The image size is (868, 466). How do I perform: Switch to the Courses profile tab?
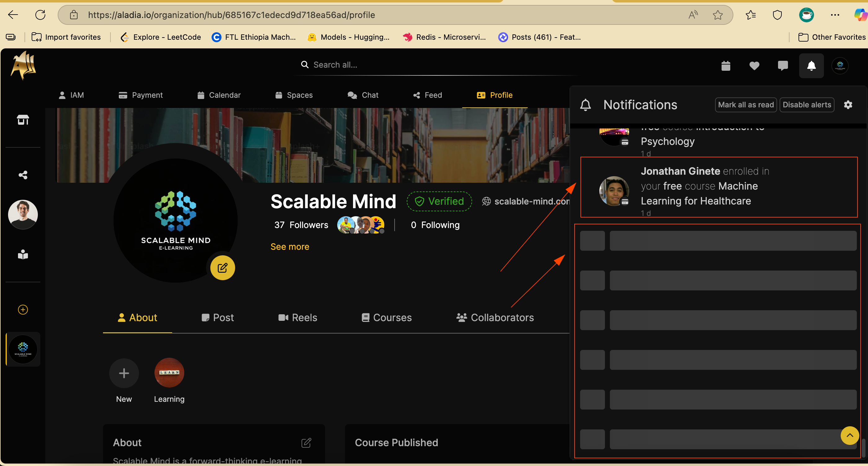tap(387, 318)
